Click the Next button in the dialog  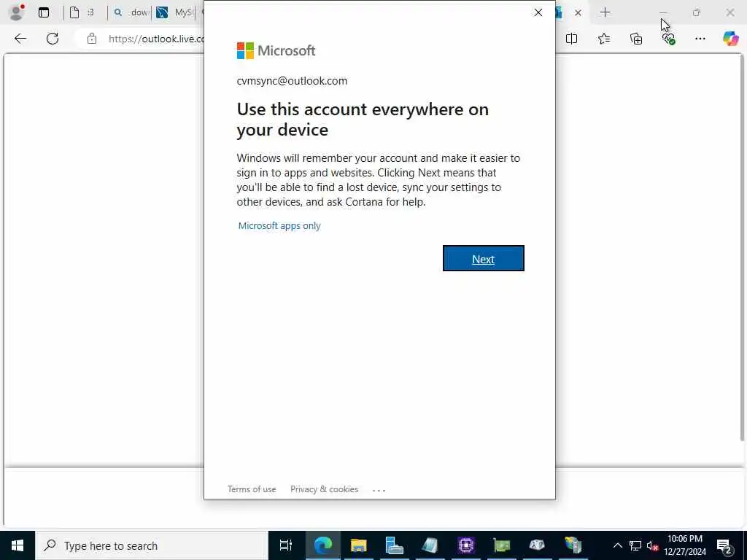[x=483, y=259]
